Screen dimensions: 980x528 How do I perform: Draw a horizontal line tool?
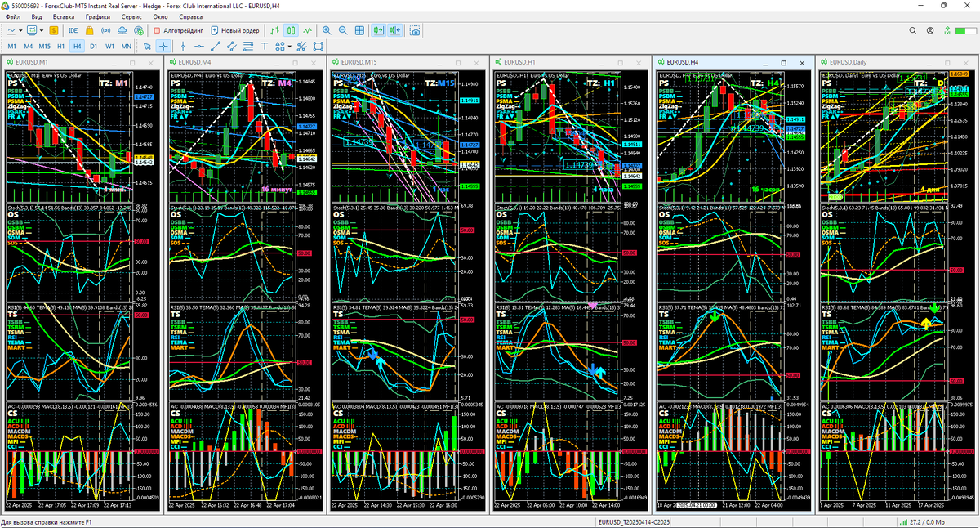point(199,47)
